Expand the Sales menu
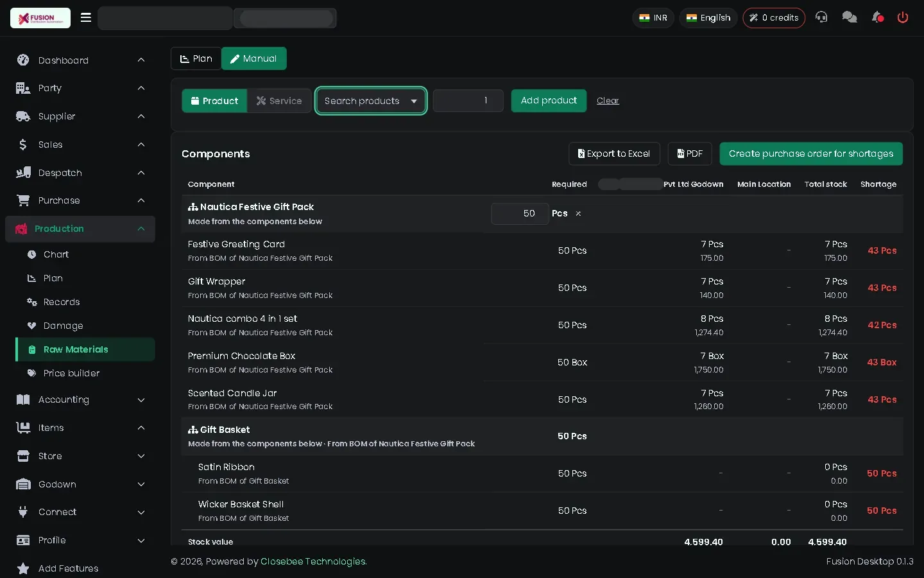Image resolution: width=924 pixels, height=578 pixels. click(80, 144)
